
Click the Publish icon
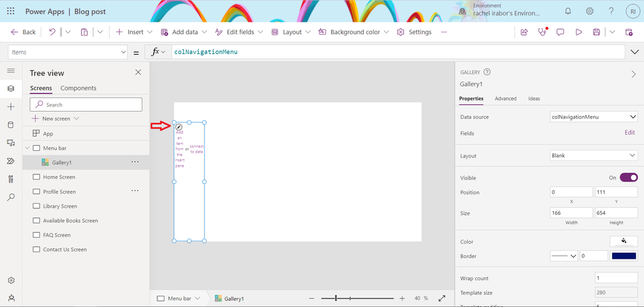point(629,32)
